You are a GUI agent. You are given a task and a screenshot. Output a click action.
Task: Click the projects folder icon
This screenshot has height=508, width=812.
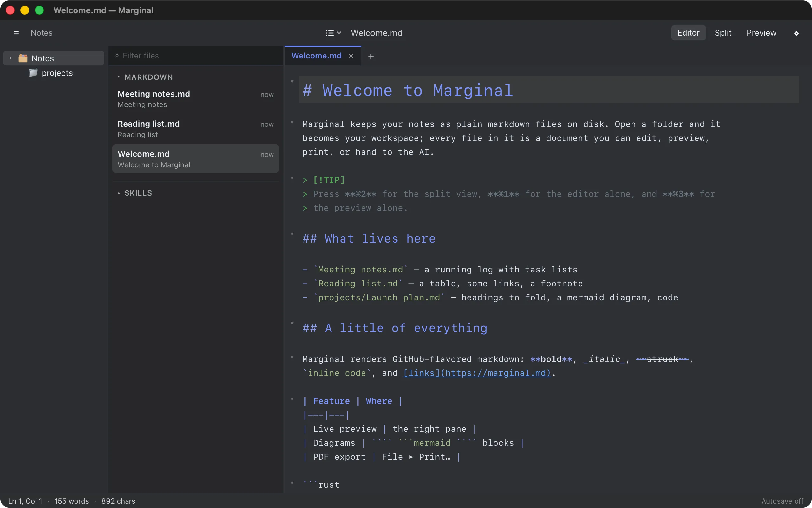click(x=33, y=73)
